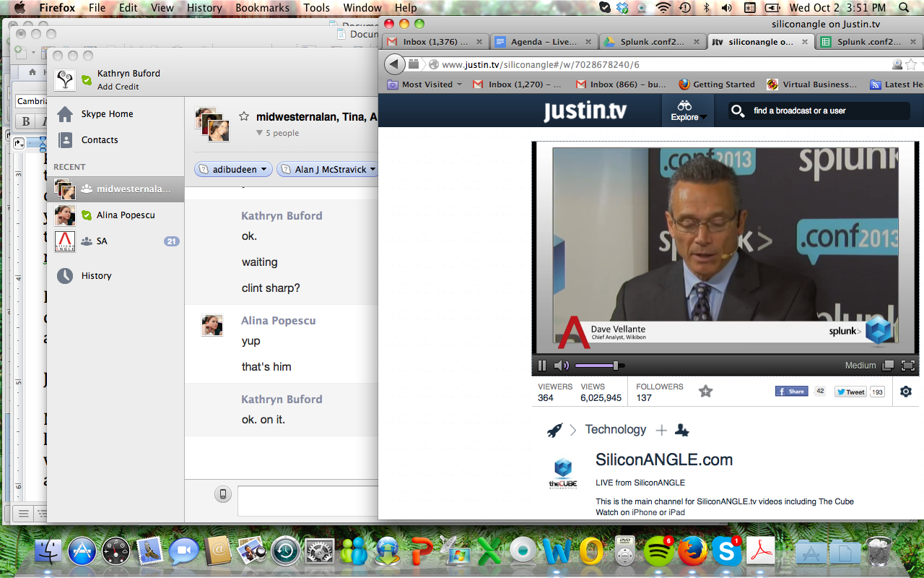Screen dimensions: 924x578
Task: Select the midwesternalan group conversation
Action: point(115,189)
